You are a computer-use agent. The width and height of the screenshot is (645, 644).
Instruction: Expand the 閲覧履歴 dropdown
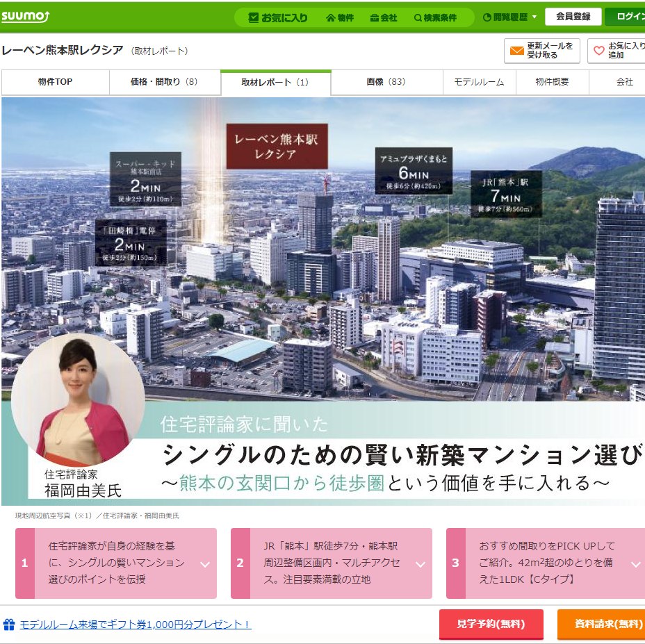tap(509, 17)
